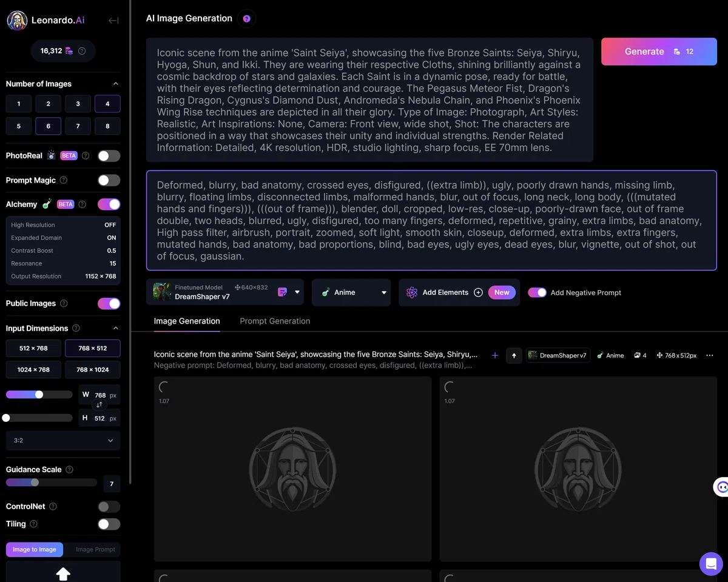Screen dimensions: 728x582
Task: Open the three-dot generation options menu
Action: 710,356
